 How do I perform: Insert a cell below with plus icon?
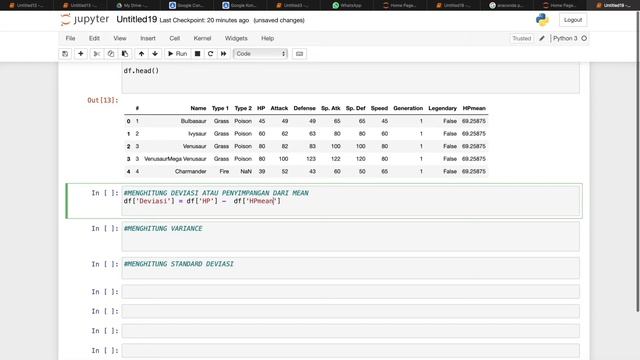pyautogui.click(x=80, y=53)
